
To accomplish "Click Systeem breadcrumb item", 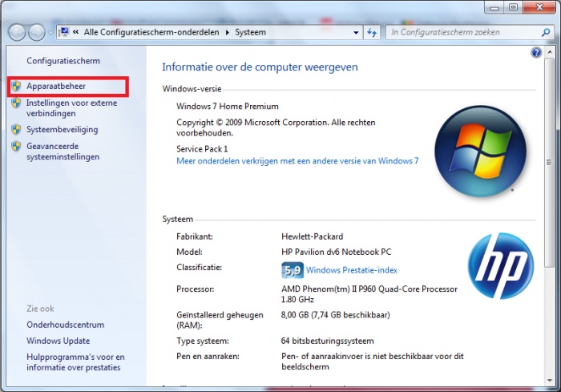I will pyautogui.click(x=250, y=32).
